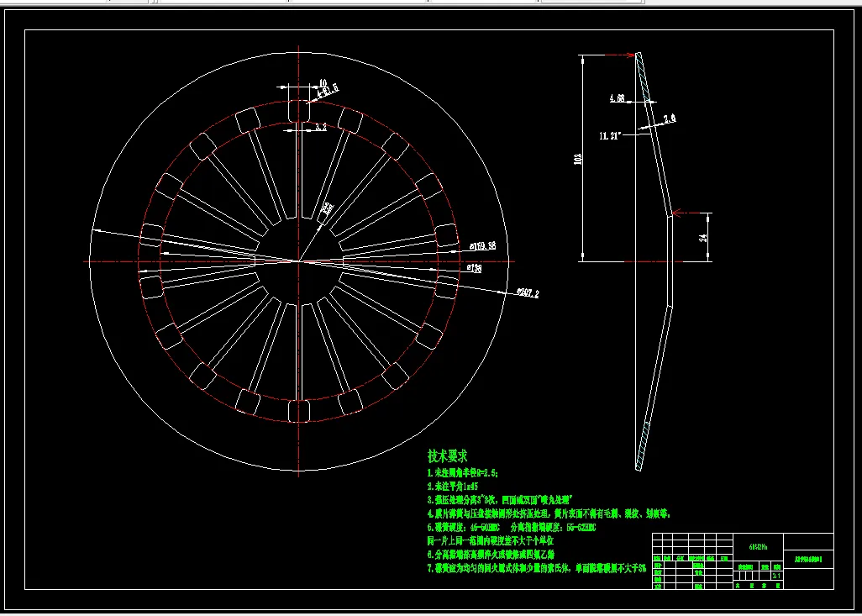Select the material cell in the title block
The height and width of the screenshot is (616, 862).
[x=759, y=547]
